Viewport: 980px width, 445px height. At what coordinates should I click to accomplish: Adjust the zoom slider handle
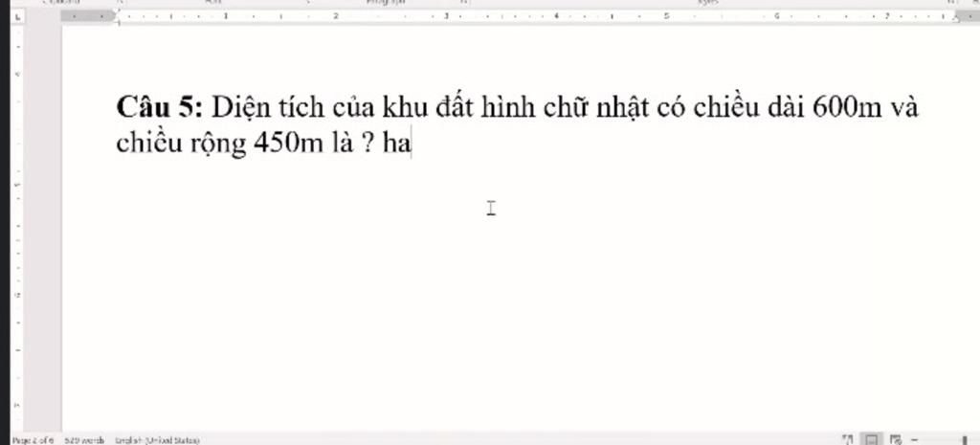pyautogui.click(x=967, y=440)
